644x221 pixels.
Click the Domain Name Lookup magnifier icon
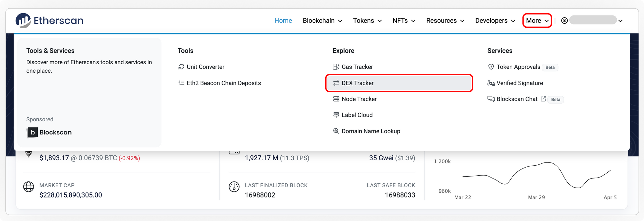click(336, 131)
